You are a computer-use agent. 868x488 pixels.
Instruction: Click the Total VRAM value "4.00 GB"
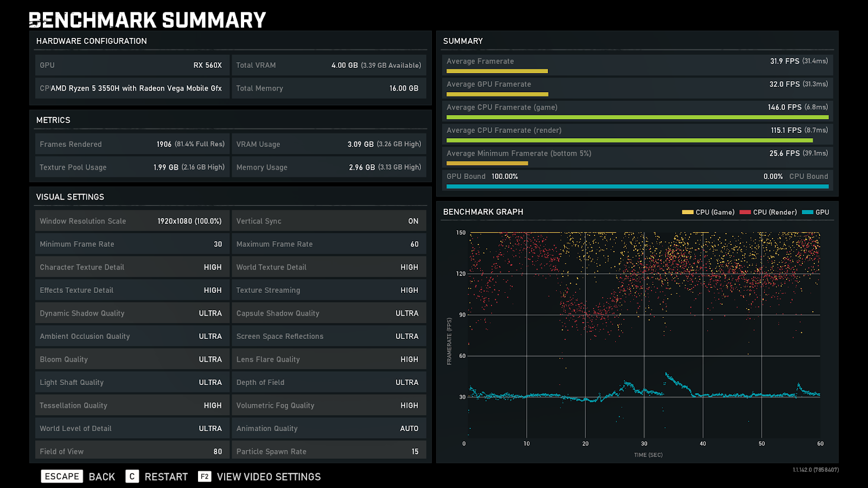click(344, 65)
